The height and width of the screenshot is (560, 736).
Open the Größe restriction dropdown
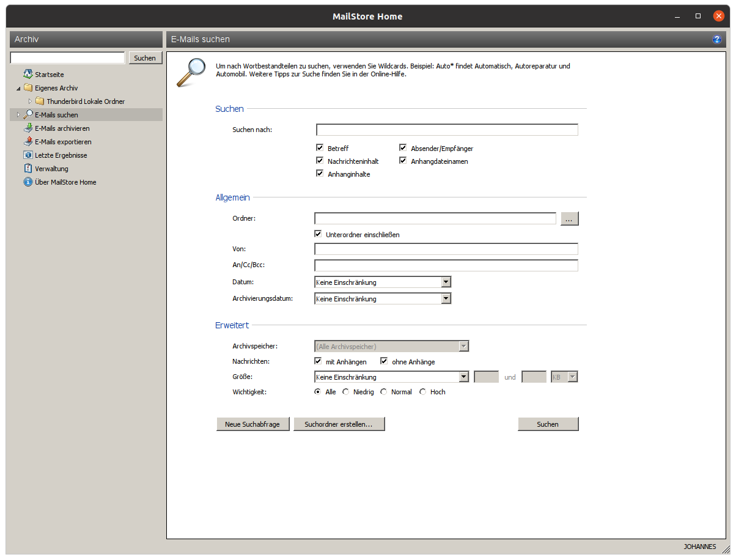(x=463, y=377)
